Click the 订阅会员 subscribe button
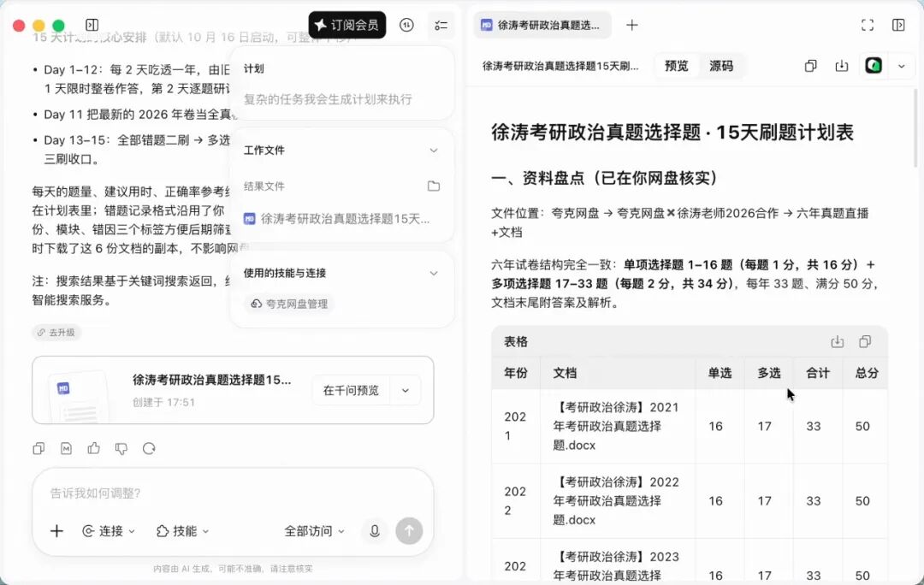This screenshot has width=924, height=585. click(347, 25)
